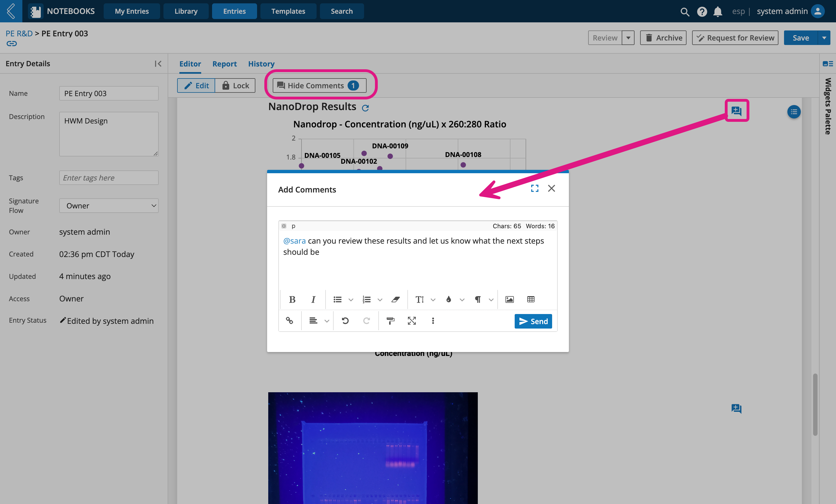Go to Library
The image size is (836, 504).
point(186,11)
